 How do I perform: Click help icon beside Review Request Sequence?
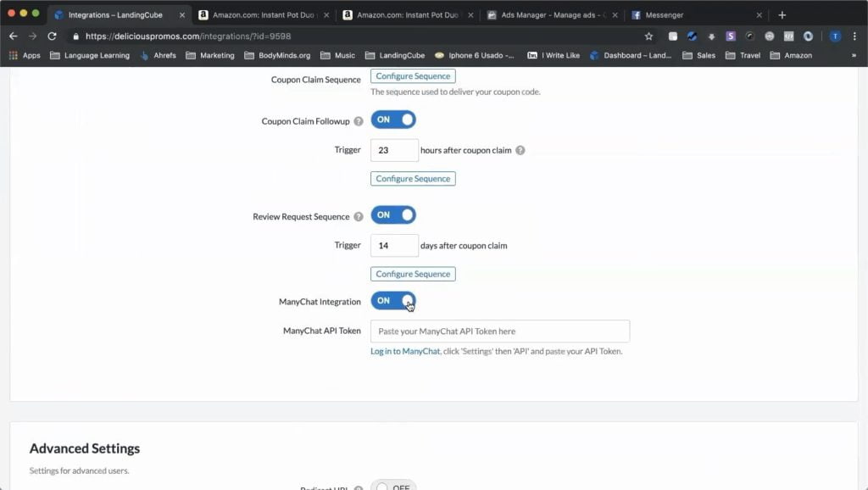[359, 216]
